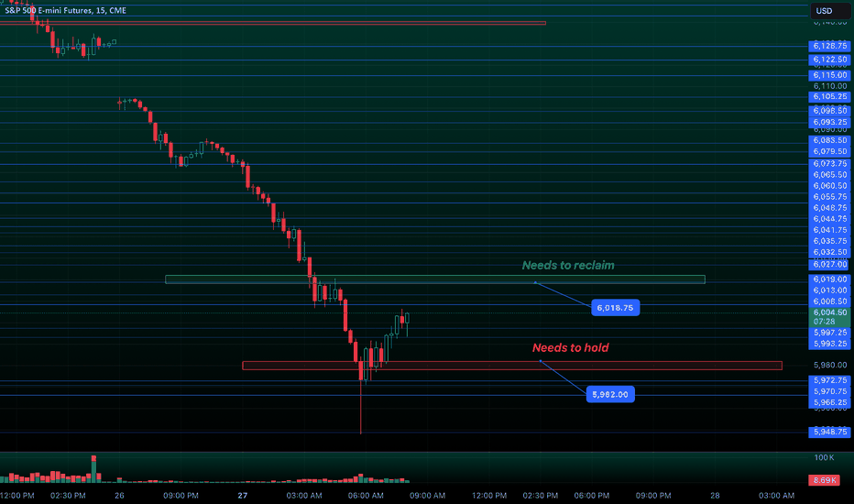The height and width of the screenshot is (504, 854).
Task: Click the 6,018.75 callout label
Action: point(616,308)
